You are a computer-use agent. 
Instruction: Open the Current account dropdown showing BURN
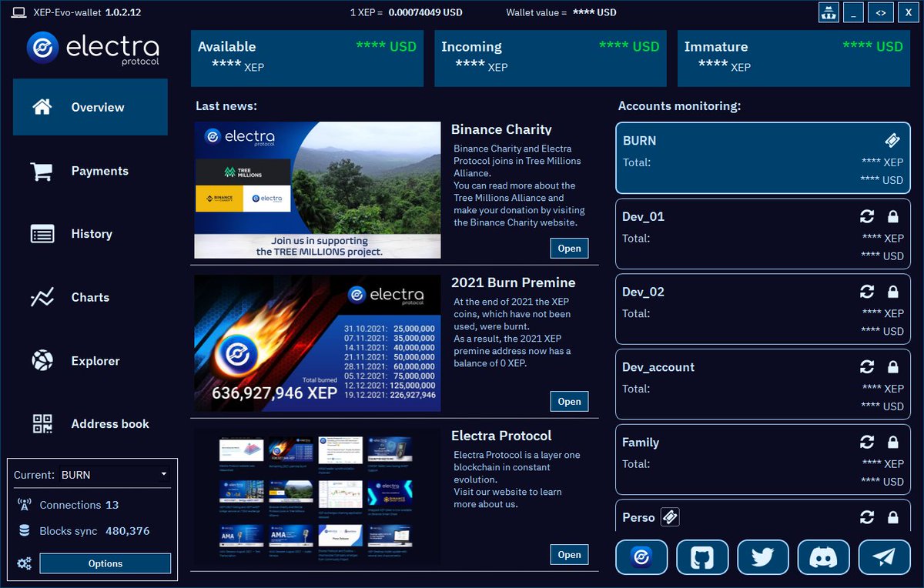pyautogui.click(x=114, y=475)
